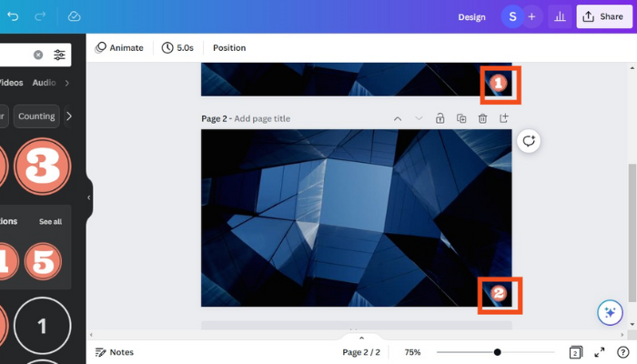Open the analytics bar chart icon

[560, 16]
